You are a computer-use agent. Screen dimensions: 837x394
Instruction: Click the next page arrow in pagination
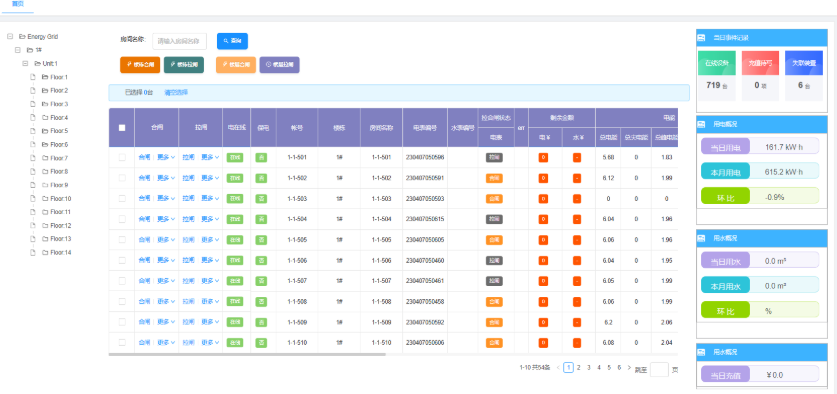click(629, 368)
